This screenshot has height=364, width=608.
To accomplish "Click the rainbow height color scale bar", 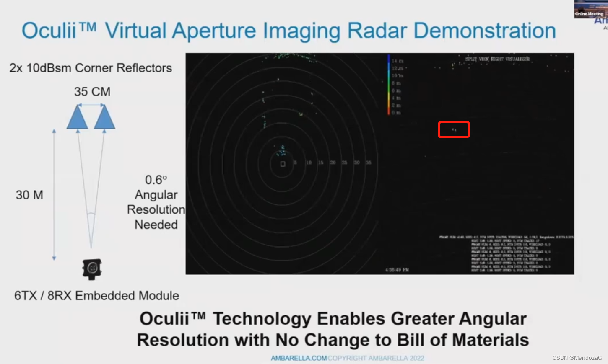I will 389,85.
